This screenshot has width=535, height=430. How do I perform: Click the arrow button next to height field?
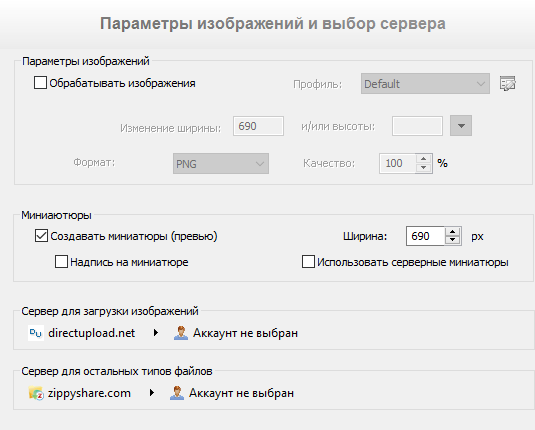tap(461, 126)
